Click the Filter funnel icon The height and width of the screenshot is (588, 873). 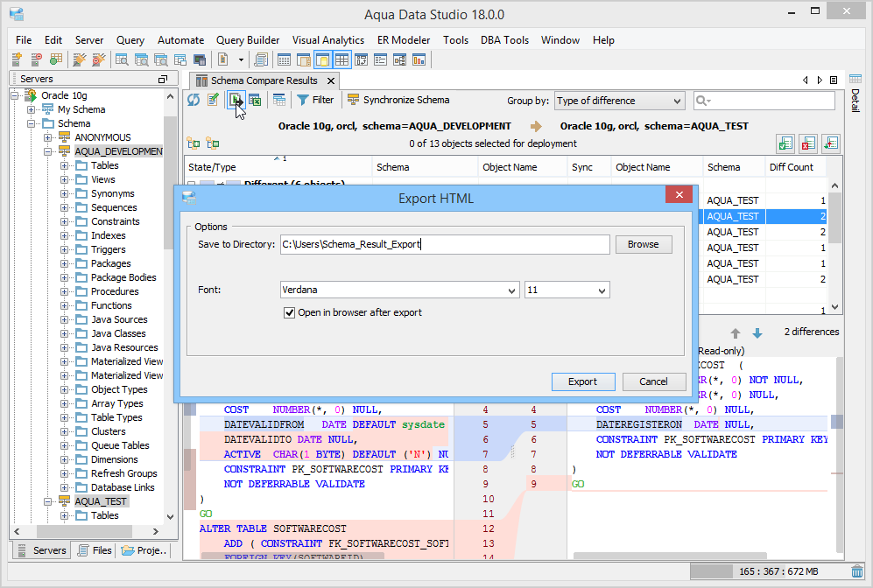(303, 101)
